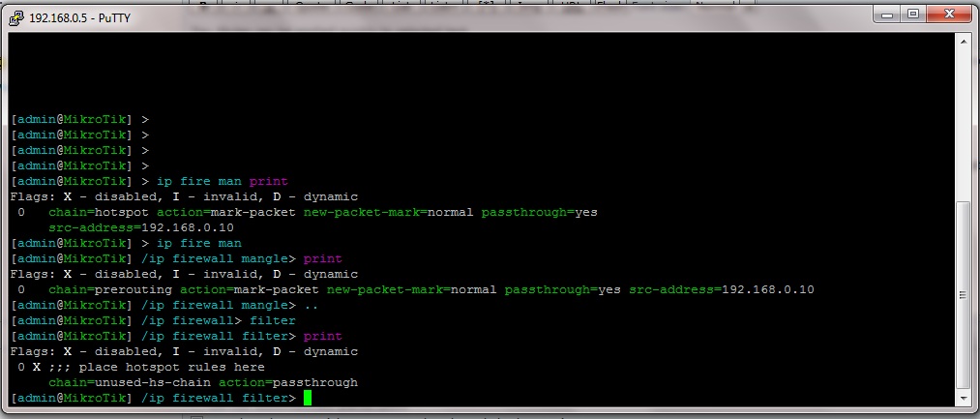The image size is (980, 419).
Task: Click 'chain=unused-hs-chain' text
Action: coord(130,383)
